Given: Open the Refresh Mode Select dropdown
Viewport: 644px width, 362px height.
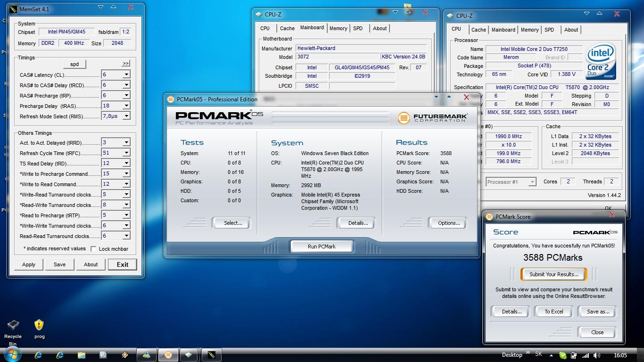Looking at the screenshot, I should pyautogui.click(x=126, y=116).
